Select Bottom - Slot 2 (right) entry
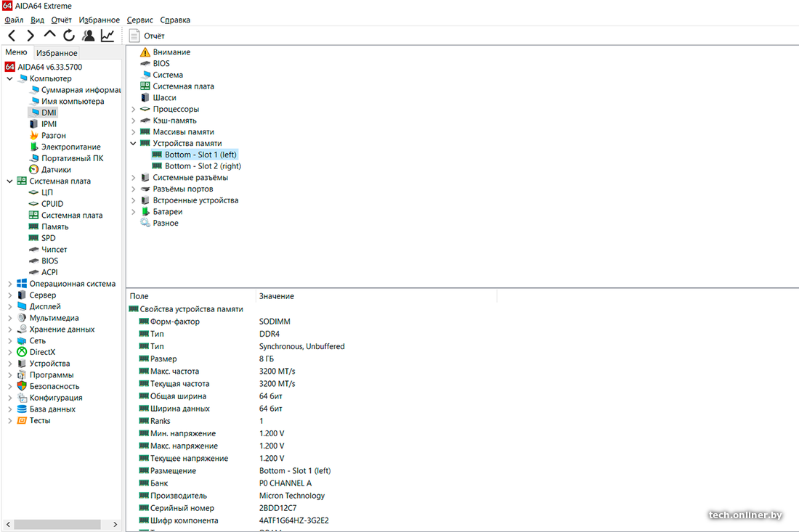Image resolution: width=799 pixels, height=532 pixels. click(x=203, y=166)
